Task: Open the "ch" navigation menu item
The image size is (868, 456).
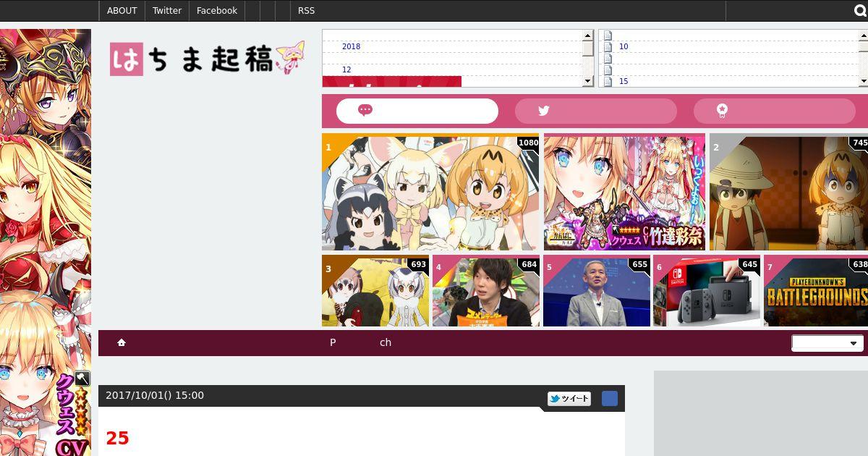Action: (386, 342)
